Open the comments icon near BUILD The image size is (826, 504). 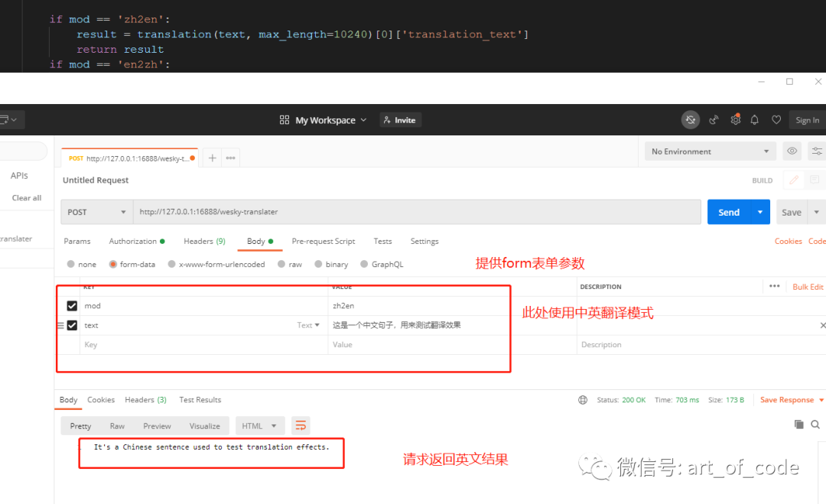815,180
